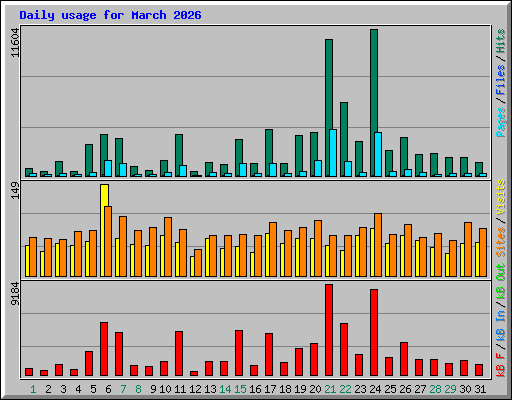
Task: Click day label 26 on the x-axis
Action: coord(405,389)
